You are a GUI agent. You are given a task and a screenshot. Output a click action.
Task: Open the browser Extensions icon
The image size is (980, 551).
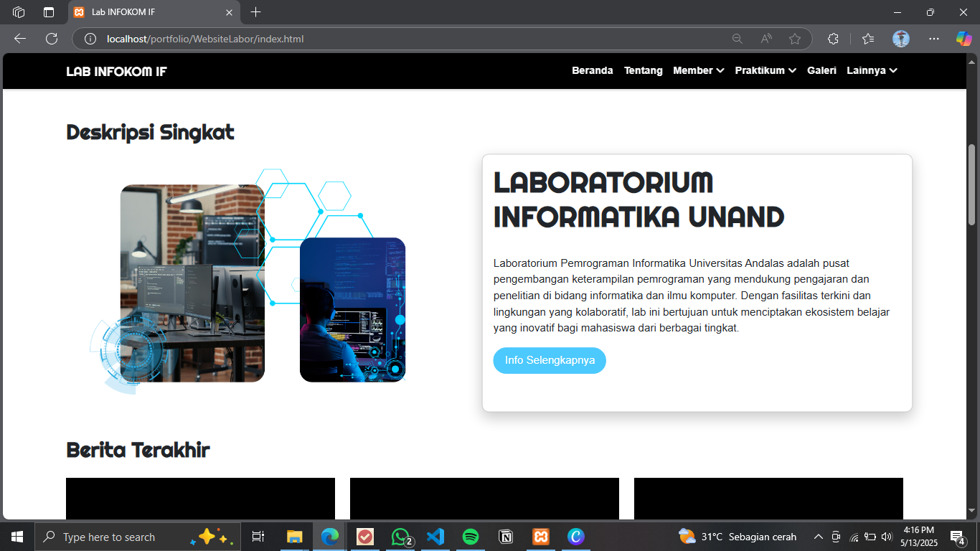[833, 39]
